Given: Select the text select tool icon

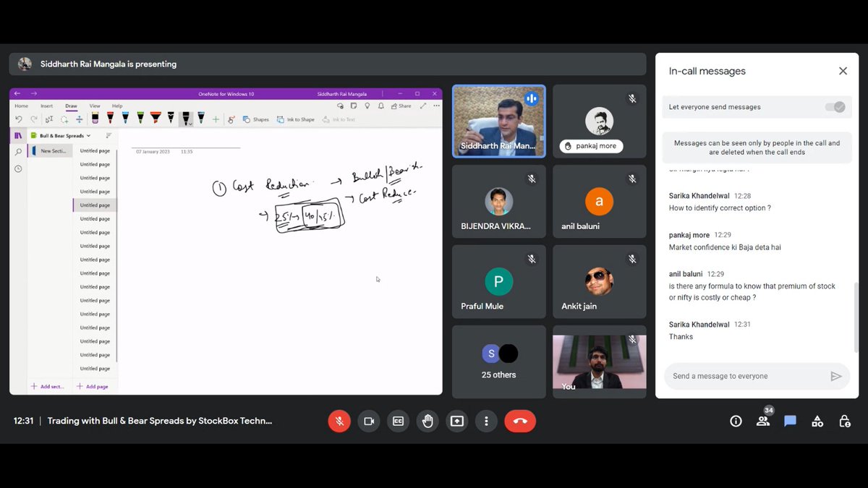Looking at the screenshot, I should (x=49, y=119).
